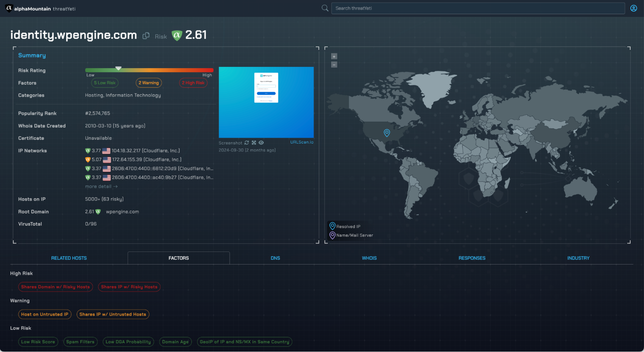Image resolution: width=644 pixels, height=352 pixels.
Task: Click the risk shield icon beside 2.61
Action: (x=177, y=35)
